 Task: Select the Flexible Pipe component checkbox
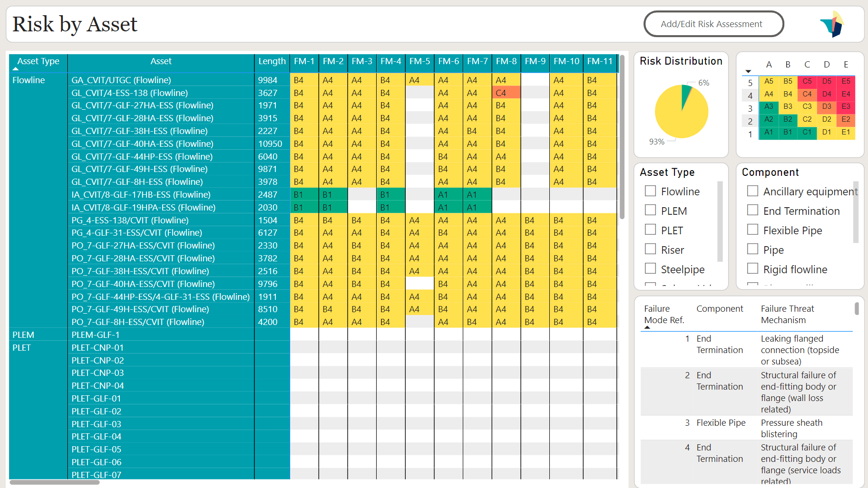tap(752, 230)
